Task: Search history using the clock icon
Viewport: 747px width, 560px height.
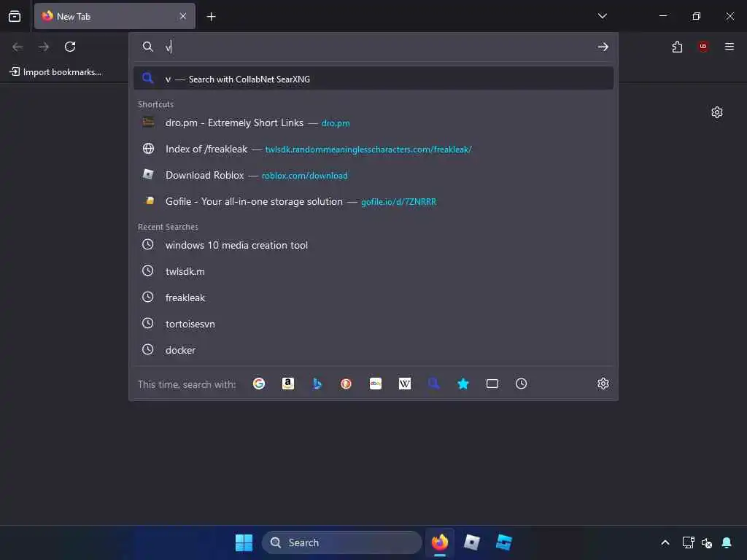Action: tap(521, 384)
